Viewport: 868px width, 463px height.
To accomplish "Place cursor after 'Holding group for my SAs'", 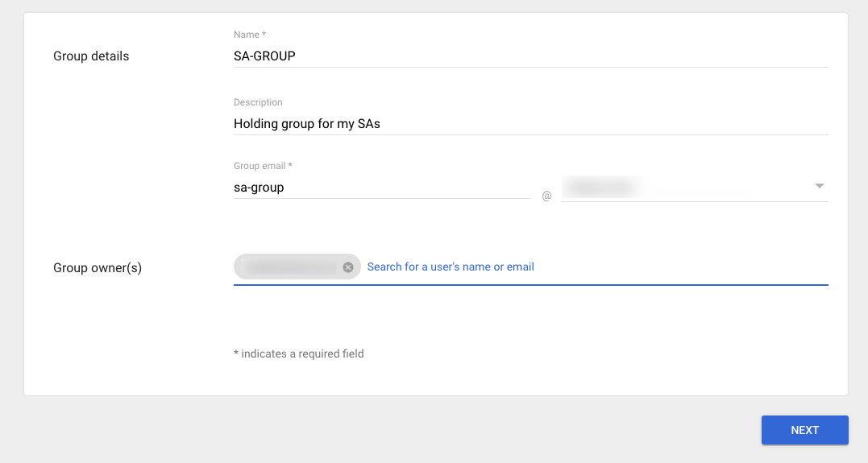I will (x=383, y=123).
